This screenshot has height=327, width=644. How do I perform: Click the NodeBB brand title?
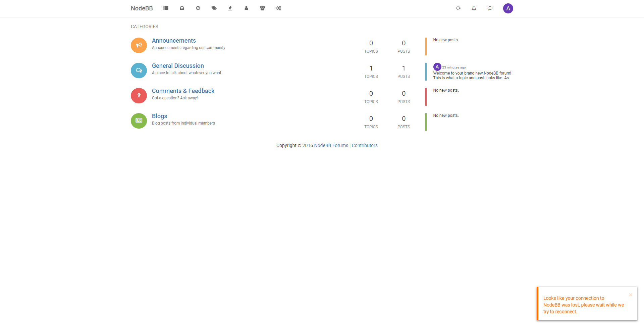click(142, 8)
